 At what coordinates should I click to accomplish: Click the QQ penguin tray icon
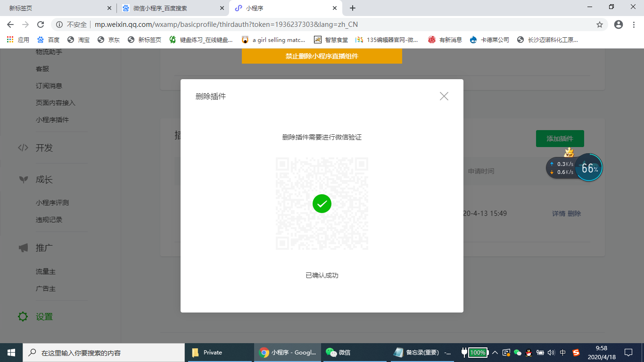coord(528,352)
